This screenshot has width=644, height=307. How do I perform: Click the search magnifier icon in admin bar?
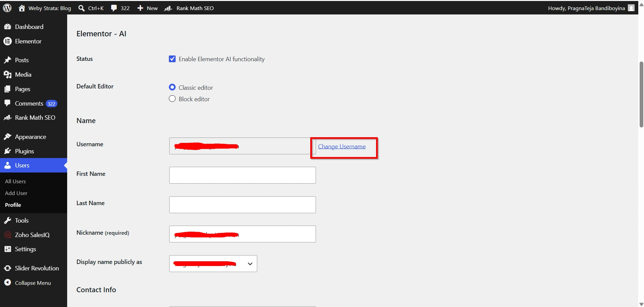[81, 8]
